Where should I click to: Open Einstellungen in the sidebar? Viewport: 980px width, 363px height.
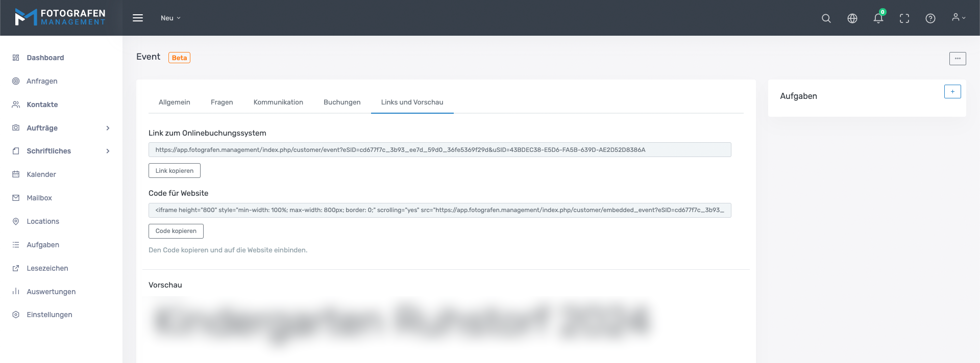pyautogui.click(x=50, y=315)
